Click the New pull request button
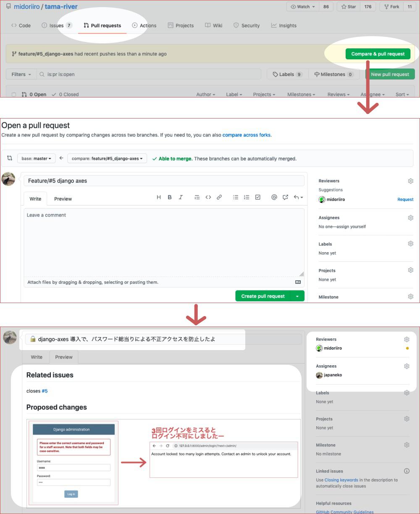Viewport: 420px width, 514px height. pos(390,74)
